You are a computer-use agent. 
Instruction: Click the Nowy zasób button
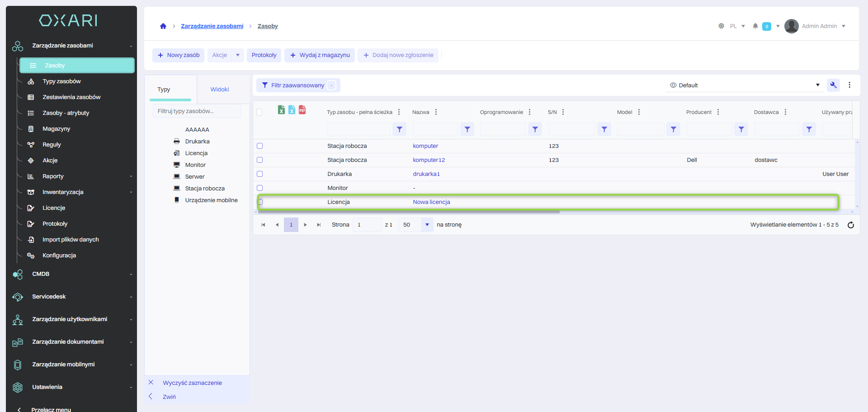(179, 55)
